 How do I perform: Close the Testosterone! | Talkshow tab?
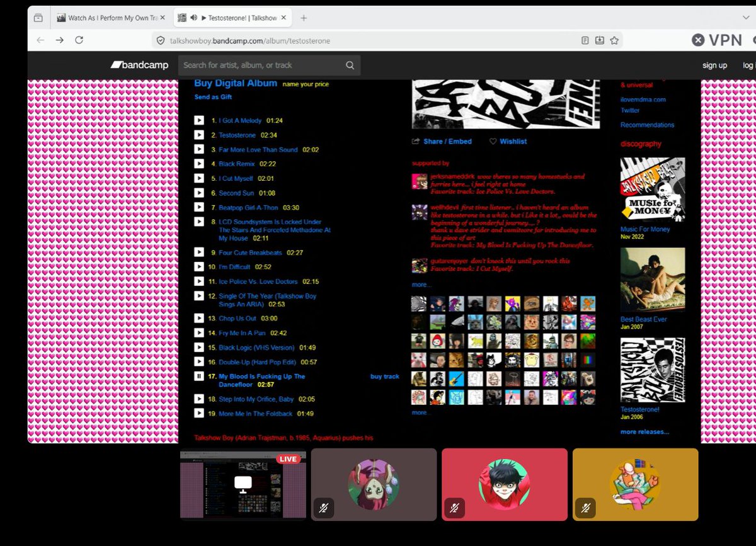(x=283, y=18)
